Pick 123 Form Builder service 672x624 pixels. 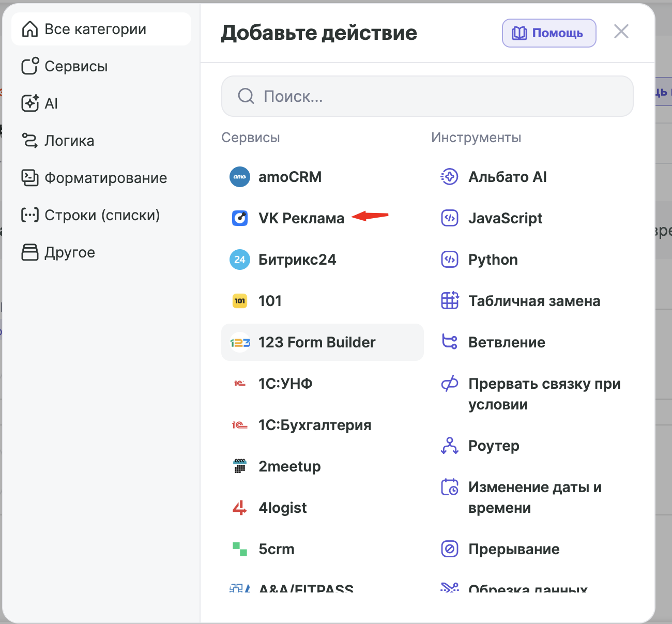tap(323, 342)
